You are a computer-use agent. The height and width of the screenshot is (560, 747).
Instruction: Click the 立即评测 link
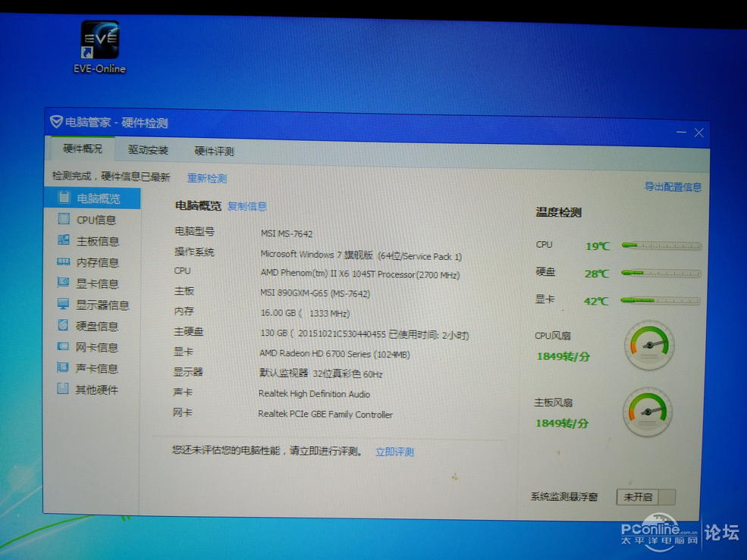395,452
